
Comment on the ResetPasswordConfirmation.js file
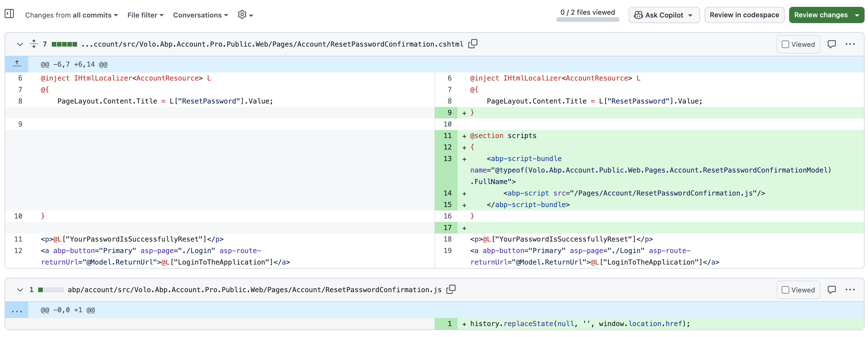[831, 290]
